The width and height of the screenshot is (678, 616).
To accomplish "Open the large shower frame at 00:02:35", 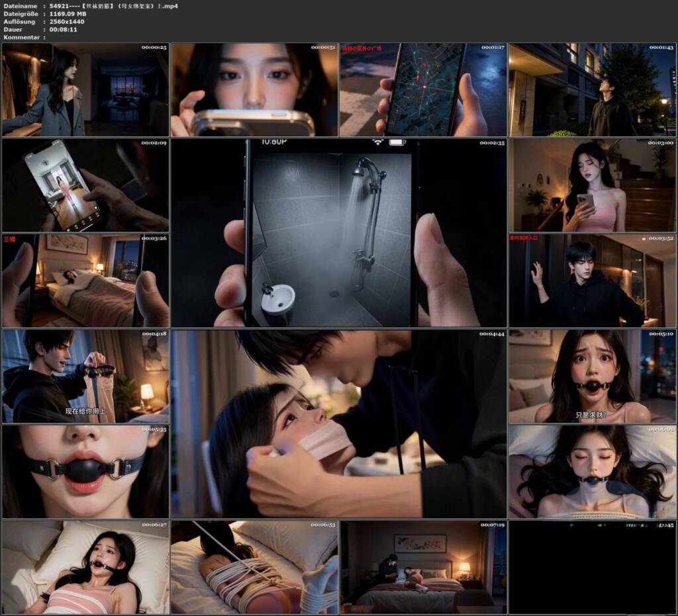I will point(339,234).
